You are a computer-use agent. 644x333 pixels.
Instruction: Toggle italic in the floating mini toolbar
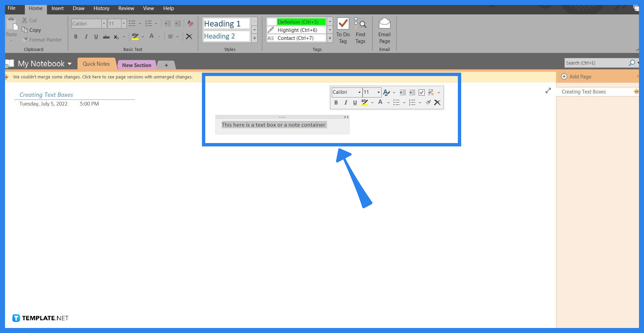345,103
